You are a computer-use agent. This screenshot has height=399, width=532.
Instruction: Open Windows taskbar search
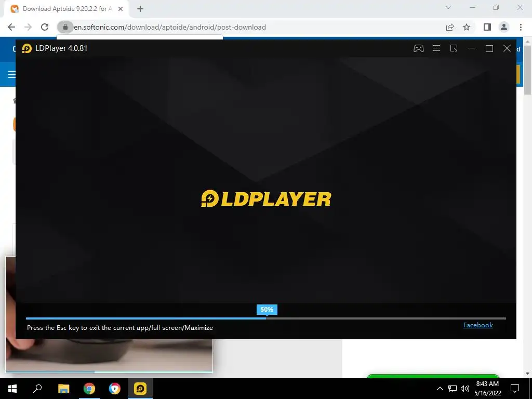[37, 388]
